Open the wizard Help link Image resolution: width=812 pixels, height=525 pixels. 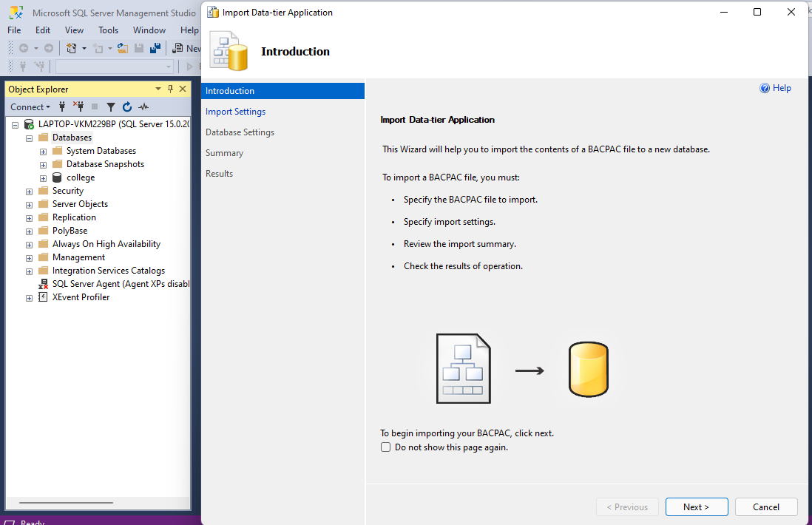[775, 87]
